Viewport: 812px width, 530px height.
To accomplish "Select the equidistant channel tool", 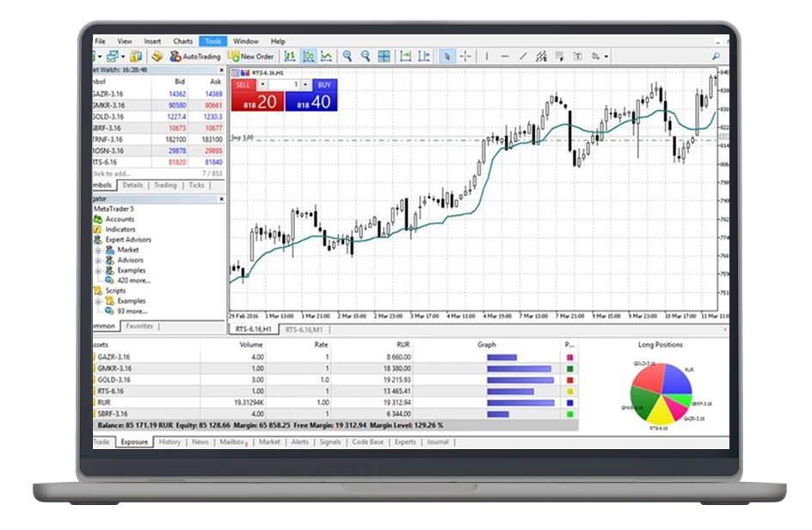I will 541,56.
